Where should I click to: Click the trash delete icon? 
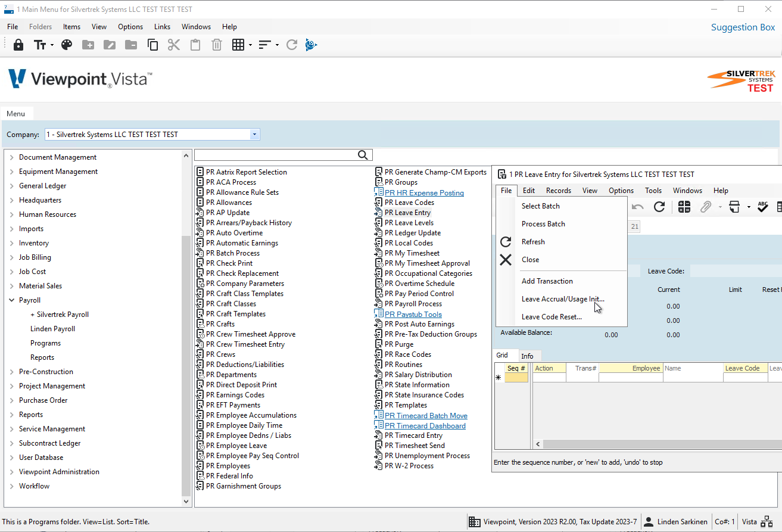click(217, 45)
